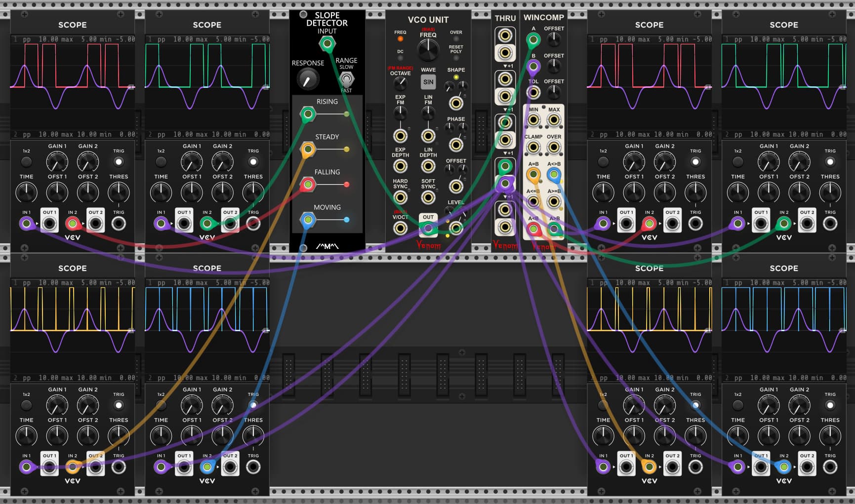Click the WinComp OVER output jack
Image resolution: width=855 pixels, height=504 pixels.
pyautogui.click(x=554, y=147)
